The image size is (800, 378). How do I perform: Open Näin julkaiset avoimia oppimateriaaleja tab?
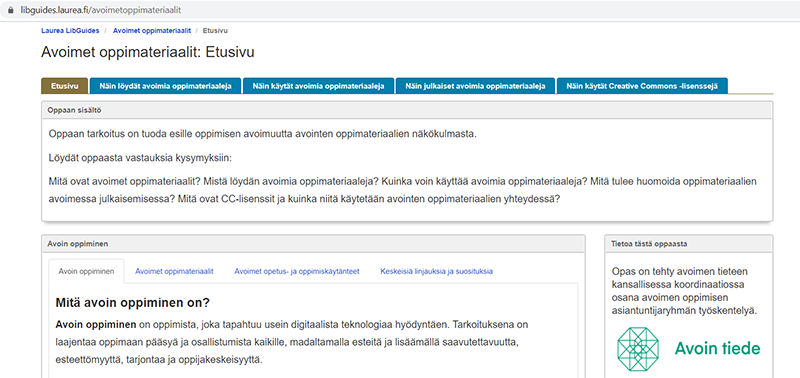coord(476,86)
